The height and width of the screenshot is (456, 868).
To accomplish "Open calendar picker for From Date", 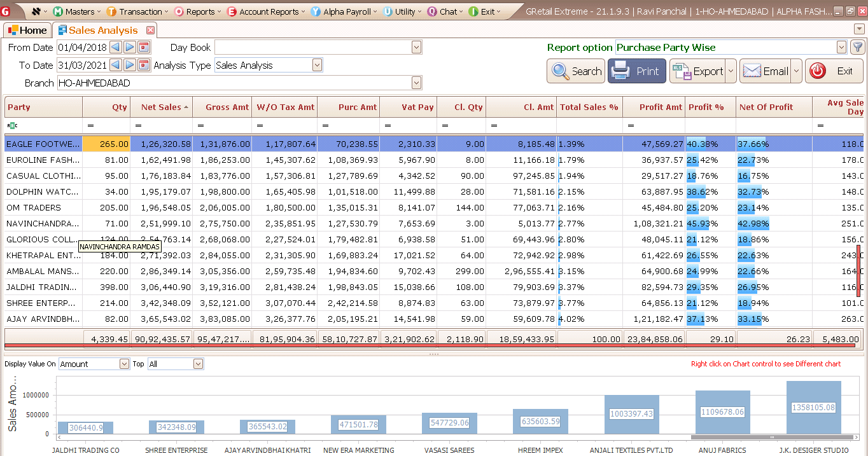I will click(x=144, y=47).
